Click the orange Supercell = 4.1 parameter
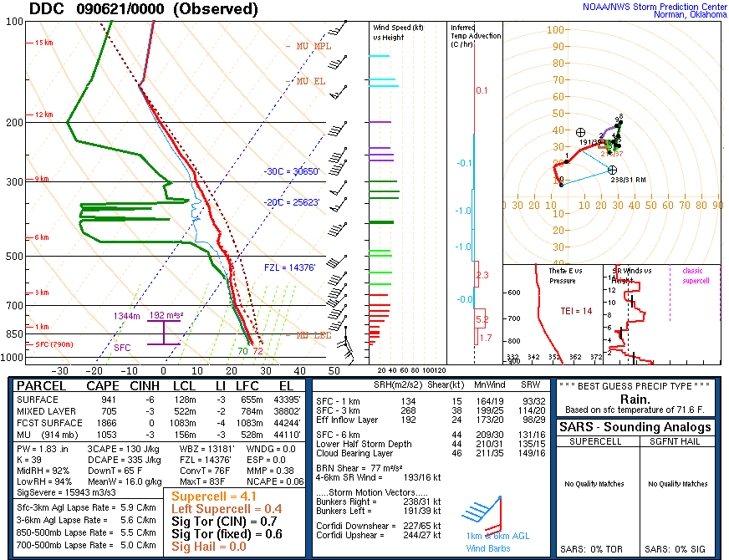The height and width of the screenshot is (560, 729). coord(214,496)
